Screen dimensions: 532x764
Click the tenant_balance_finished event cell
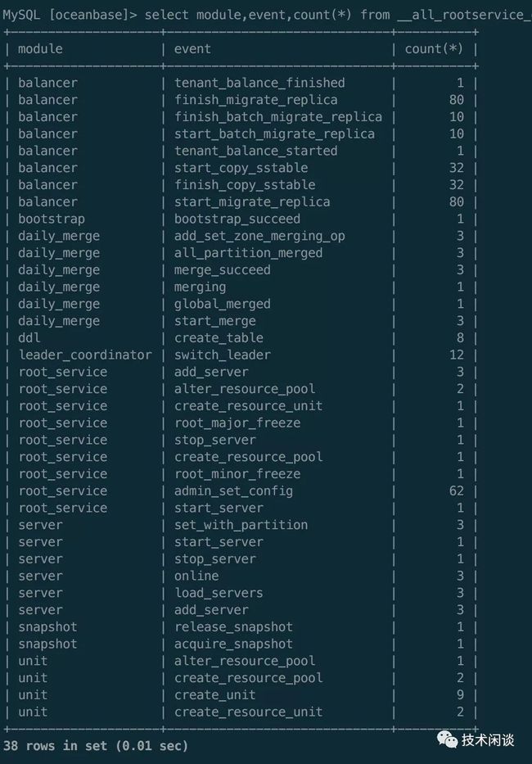click(259, 83)
